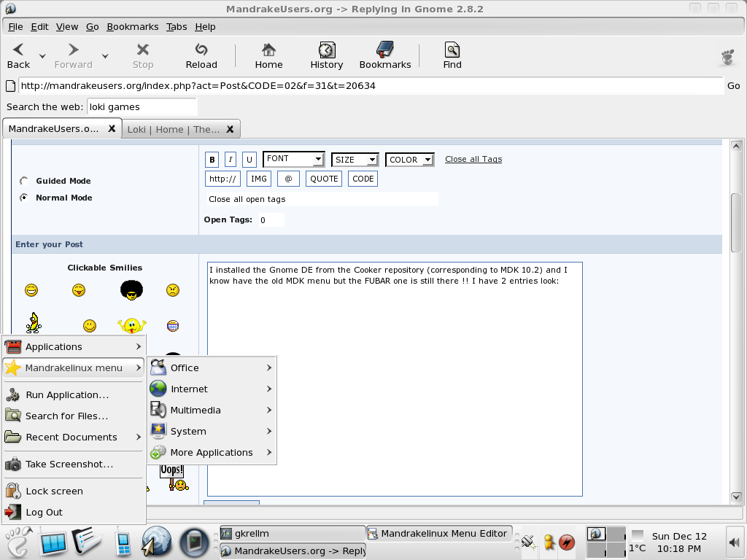This screenshot has height=560, width=747.
Task: Click the CODE tag button
Action: click(363, 179)
